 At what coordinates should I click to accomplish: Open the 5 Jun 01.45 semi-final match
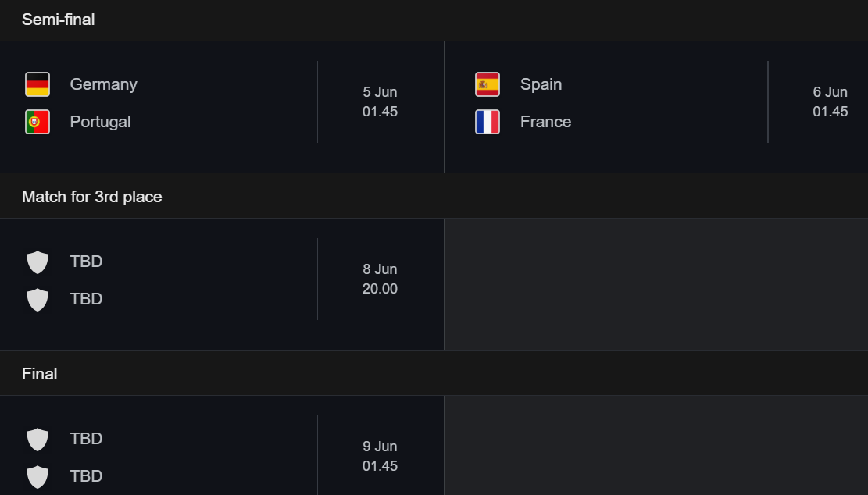point(221,107)
